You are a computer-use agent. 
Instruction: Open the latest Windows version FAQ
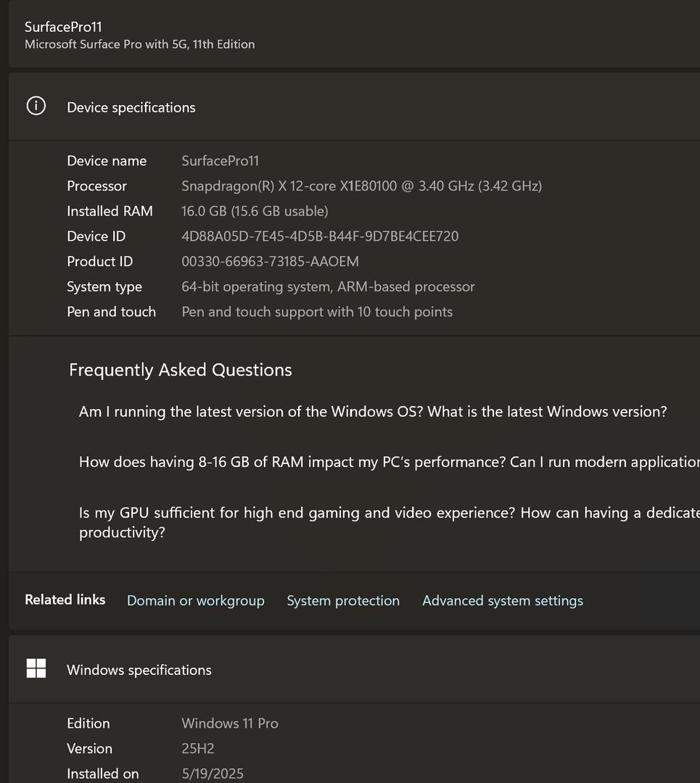coord(372,412)
